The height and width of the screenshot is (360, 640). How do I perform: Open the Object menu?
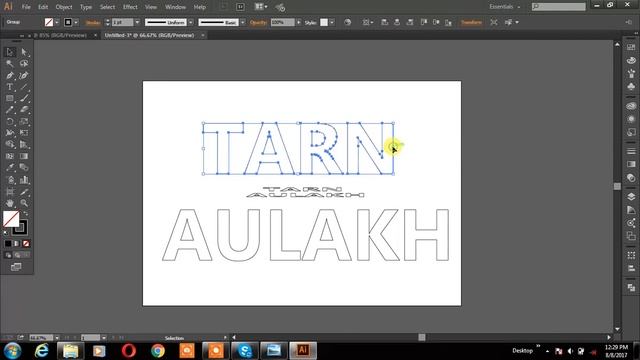click(64, 7)
